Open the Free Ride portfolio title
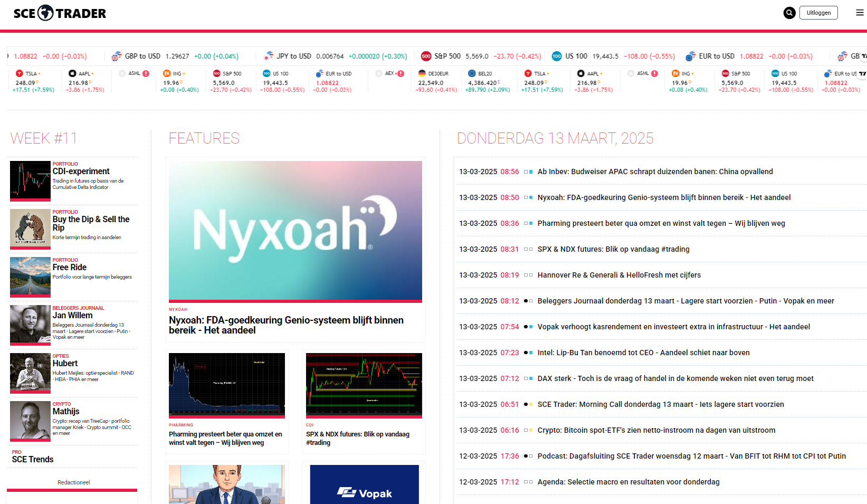 [x=70, y=267]
